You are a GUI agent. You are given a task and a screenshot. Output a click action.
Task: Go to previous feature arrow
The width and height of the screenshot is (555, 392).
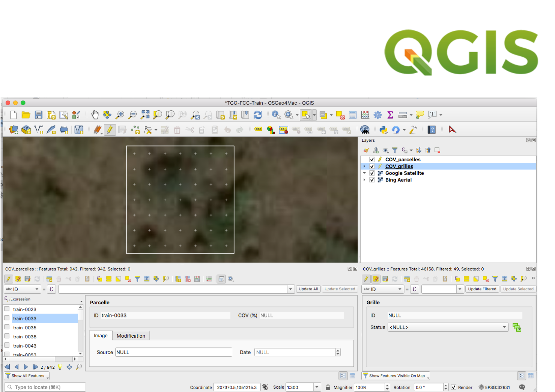click(17, 367)
